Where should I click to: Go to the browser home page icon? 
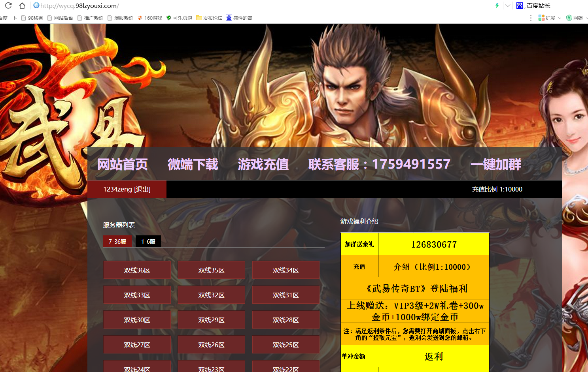[22, 6]
